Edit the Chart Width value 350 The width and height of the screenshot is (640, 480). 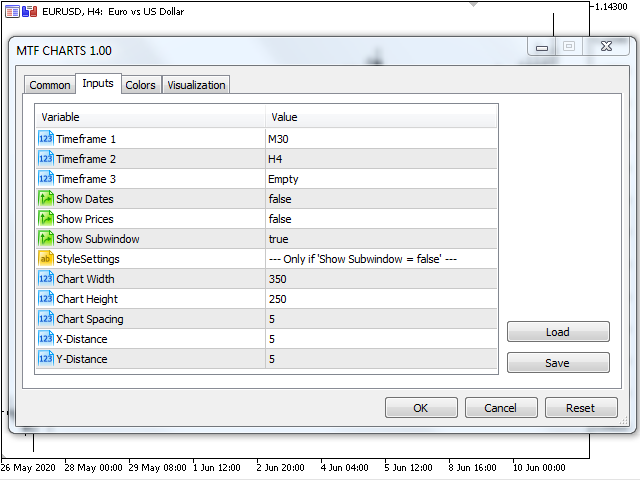381,279
